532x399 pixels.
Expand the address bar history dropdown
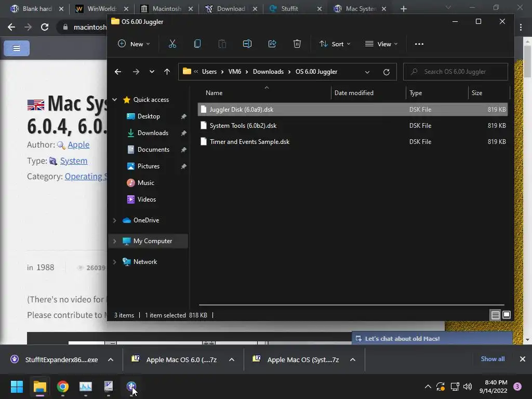(367, 72)
